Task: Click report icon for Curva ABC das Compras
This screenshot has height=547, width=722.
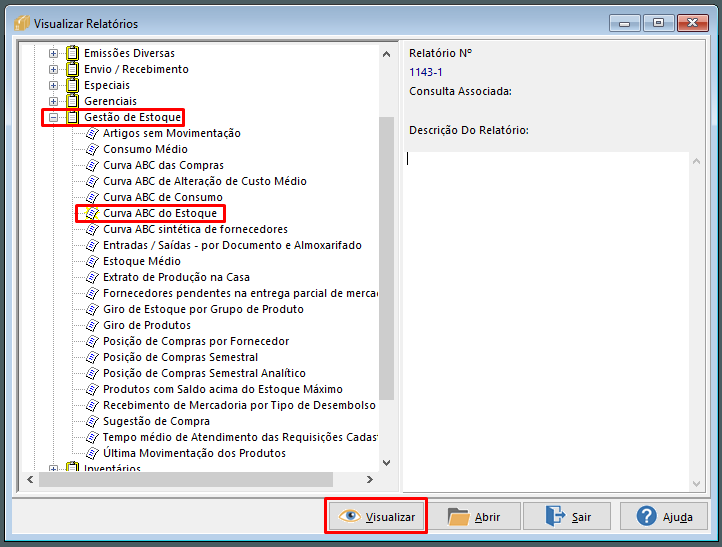Action: pos(93,165)
